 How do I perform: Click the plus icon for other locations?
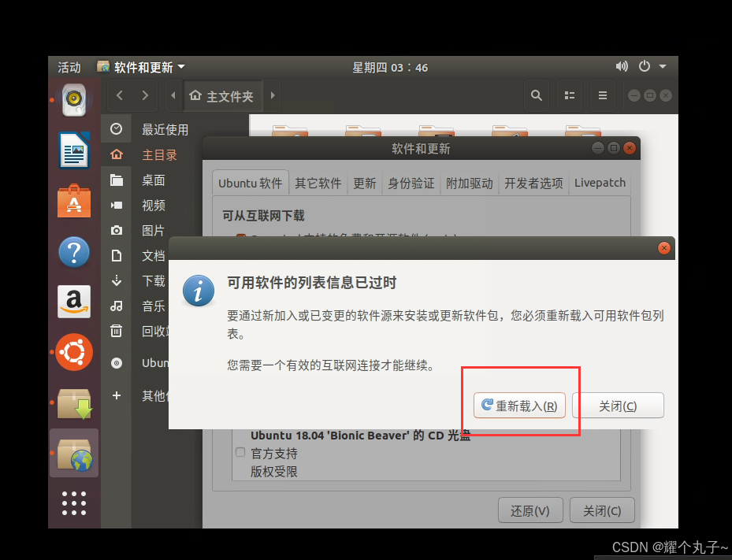(117, 395)
